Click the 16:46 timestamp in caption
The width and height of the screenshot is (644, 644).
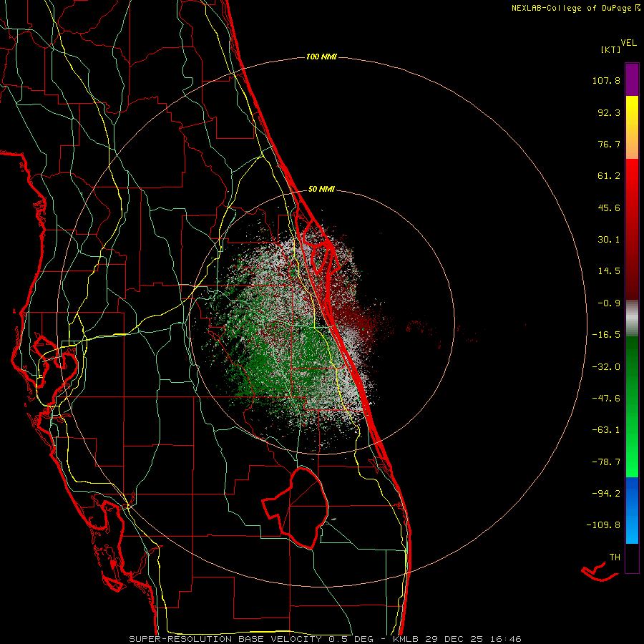pos(506,639)
